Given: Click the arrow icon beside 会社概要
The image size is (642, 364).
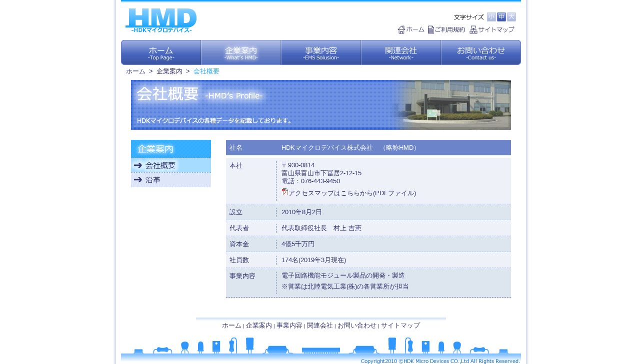Looking at the screenshot, I should 138,165.
